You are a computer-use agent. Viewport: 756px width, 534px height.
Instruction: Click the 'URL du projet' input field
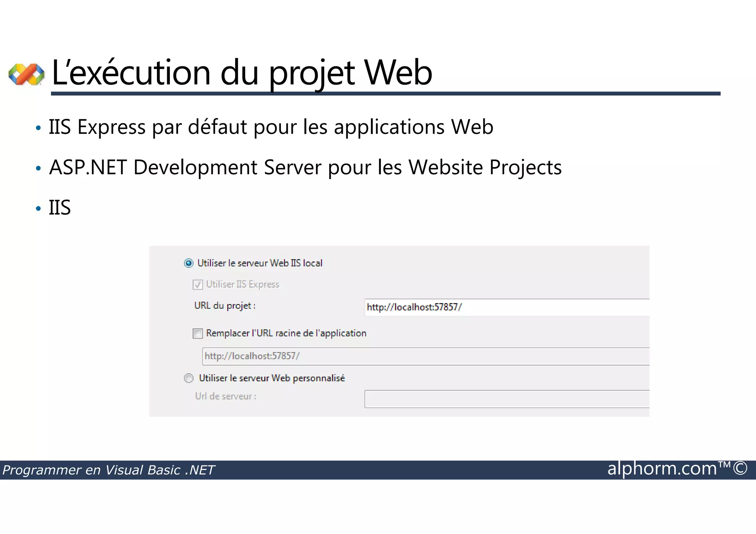[507, 307]
